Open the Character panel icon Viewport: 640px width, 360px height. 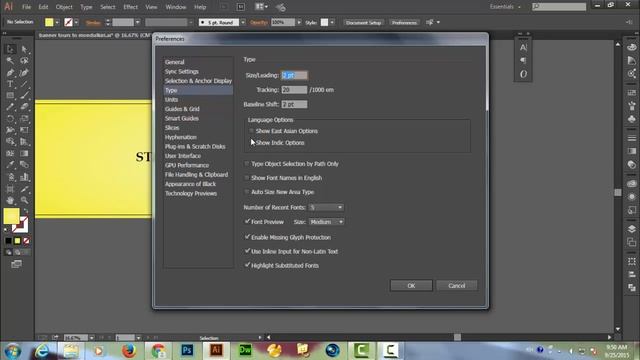(523, 47)
